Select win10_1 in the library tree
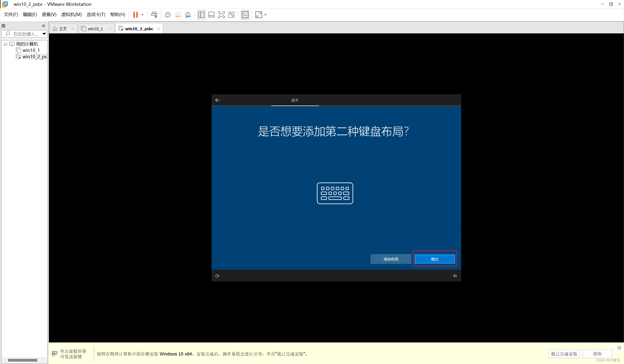Viewport: 624px width, 364px height. click(31, 50)
